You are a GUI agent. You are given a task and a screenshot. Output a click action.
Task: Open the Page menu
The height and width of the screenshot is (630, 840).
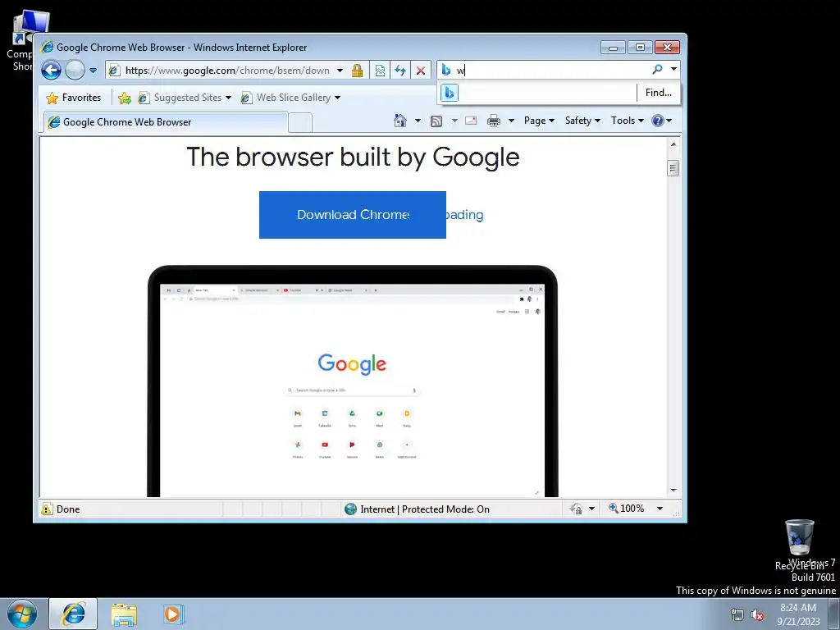(539, 121)
